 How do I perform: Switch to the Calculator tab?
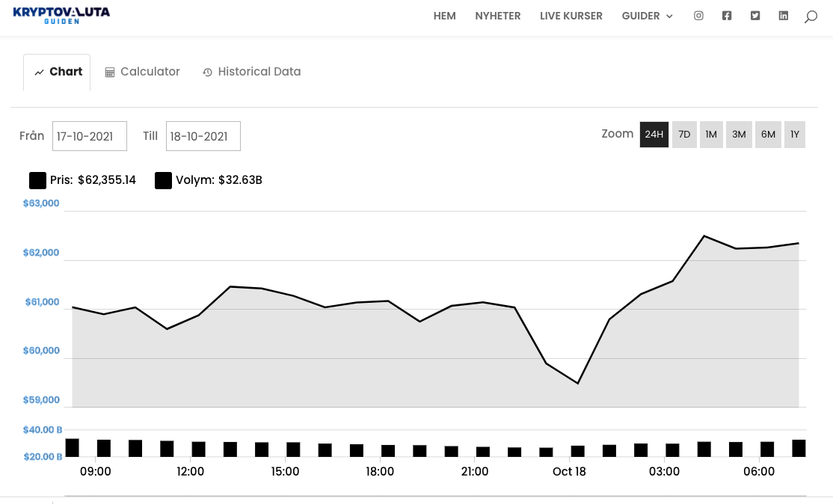click(142, 71)
